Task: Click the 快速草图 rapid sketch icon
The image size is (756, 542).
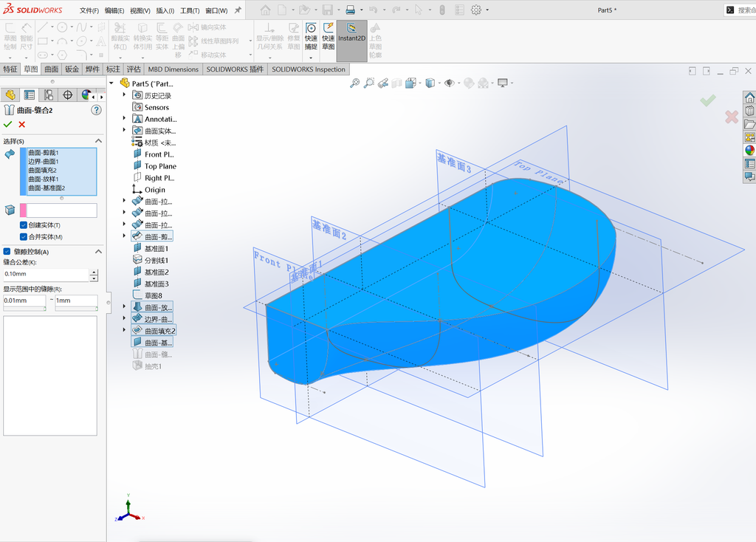Action: pyautogui.click(x=329, y=36)
